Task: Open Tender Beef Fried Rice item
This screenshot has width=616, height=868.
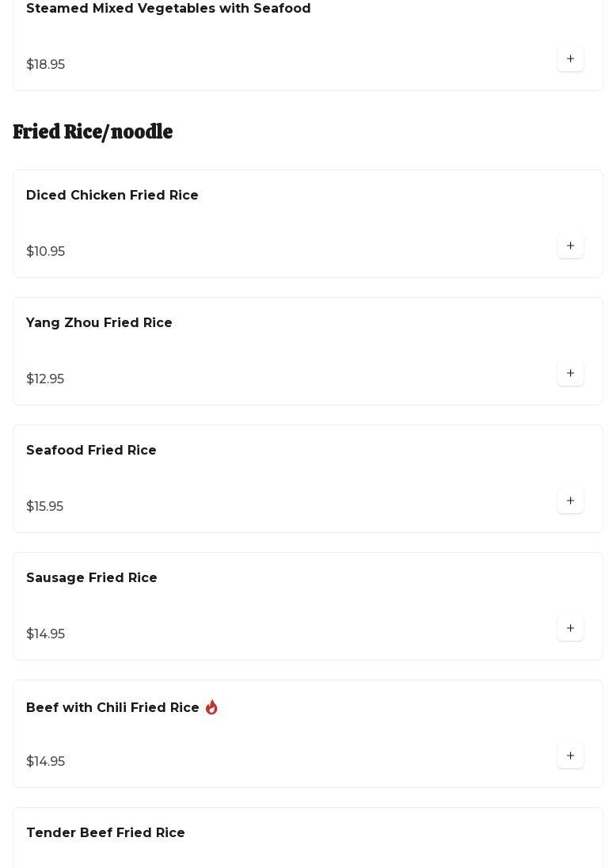Action: (x=105, y=833)
